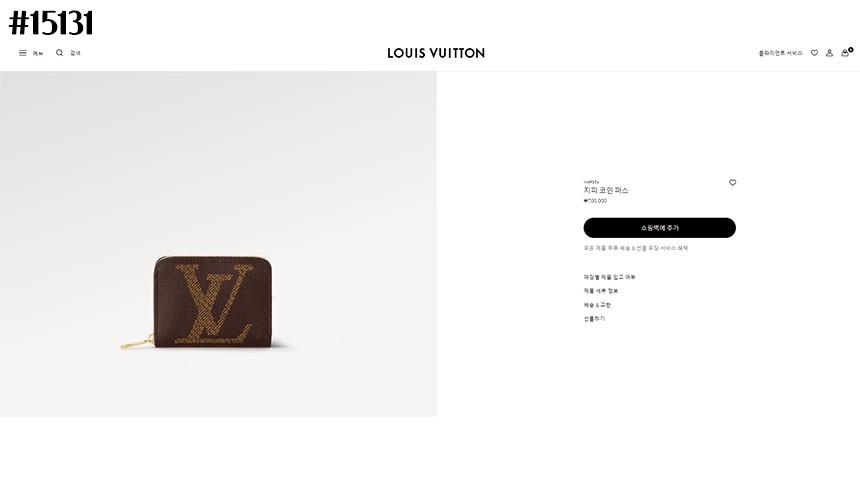The height and width of the screenshot is (484, 860).
Task: Open the header wishlist heart icon
Action: pos(814,53)
